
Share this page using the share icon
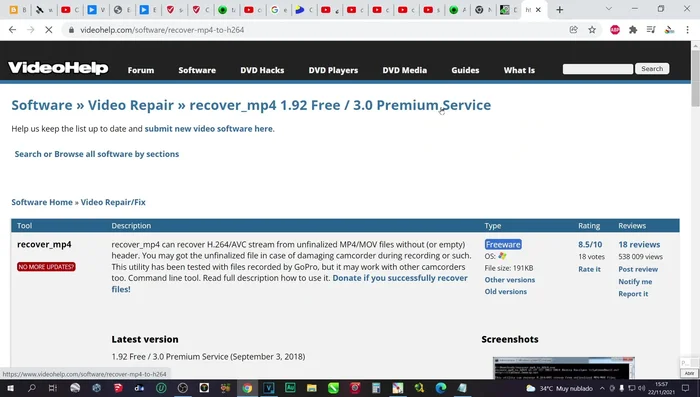click(x=574, y=30)
